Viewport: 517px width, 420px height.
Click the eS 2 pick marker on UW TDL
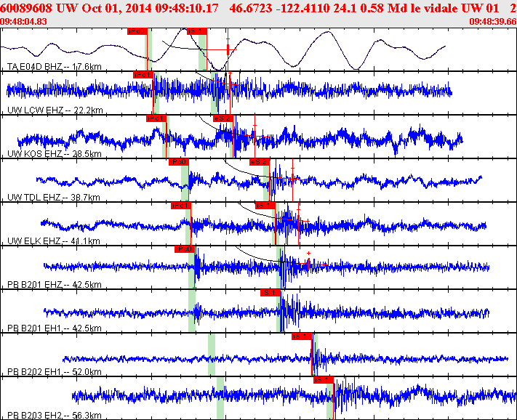[x=260, y=162]
